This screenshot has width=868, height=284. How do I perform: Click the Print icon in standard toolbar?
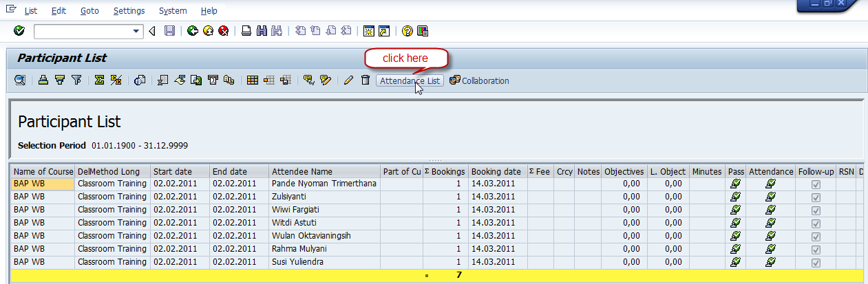246,31
